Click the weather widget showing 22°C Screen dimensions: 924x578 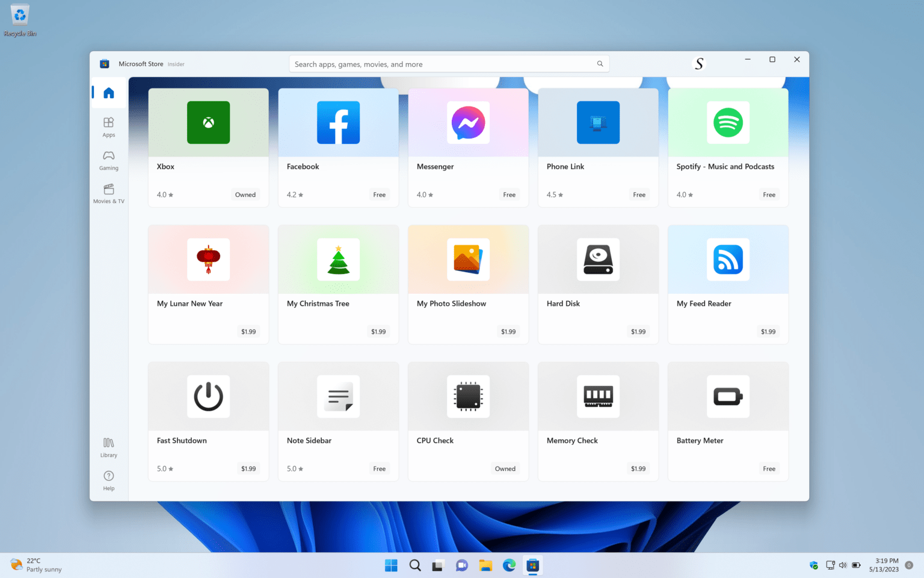pos(36,565)
